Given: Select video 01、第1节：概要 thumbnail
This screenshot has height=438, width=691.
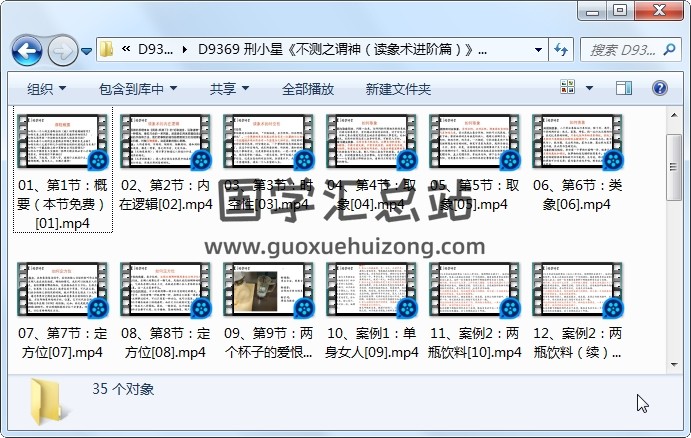Looking at the screenshot, I should tap(62, 142).
